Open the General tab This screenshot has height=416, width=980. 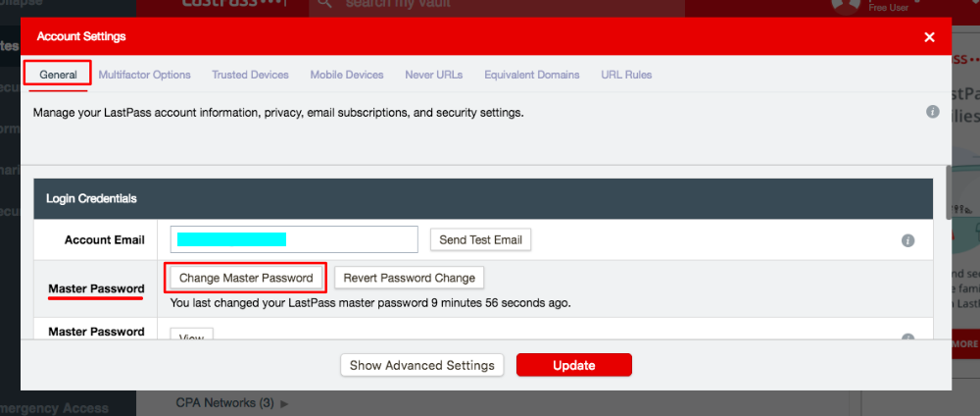(x=58, y=75)
